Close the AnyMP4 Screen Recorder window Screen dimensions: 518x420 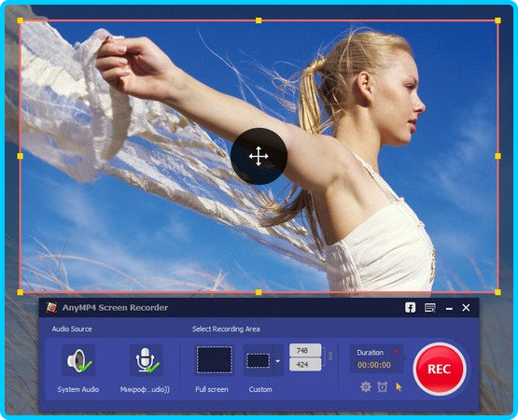466,308
